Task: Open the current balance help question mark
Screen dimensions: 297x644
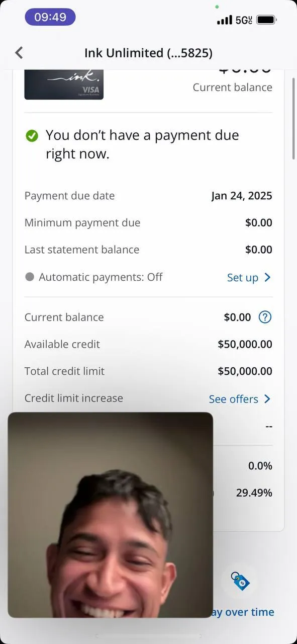Action: tap(265, 317)
